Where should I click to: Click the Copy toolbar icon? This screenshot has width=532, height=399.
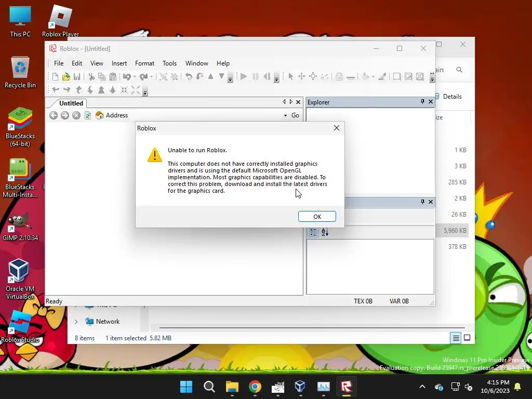pos(102,77)
